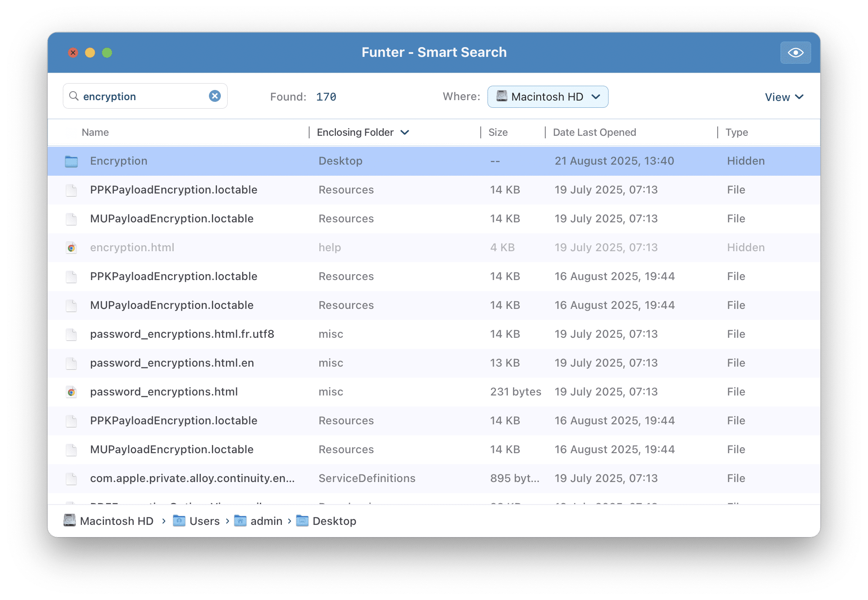Click Hidden type of Encryption folder row

point(746,161)
